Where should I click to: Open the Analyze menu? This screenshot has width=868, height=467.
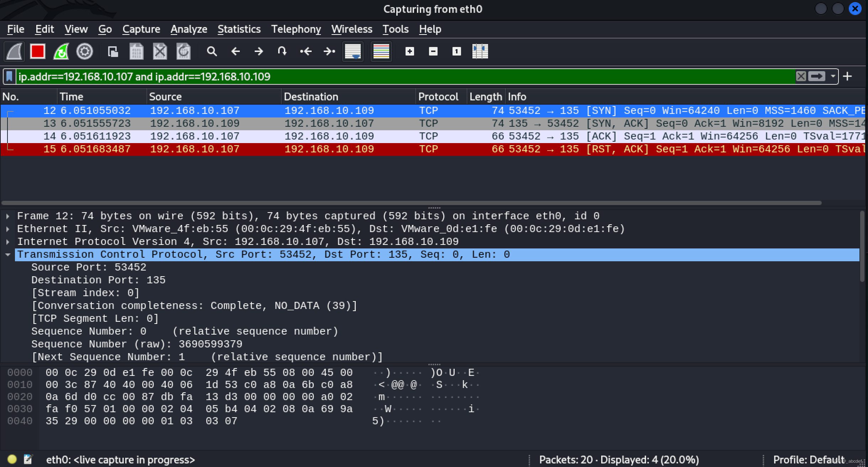coord(189,29)
